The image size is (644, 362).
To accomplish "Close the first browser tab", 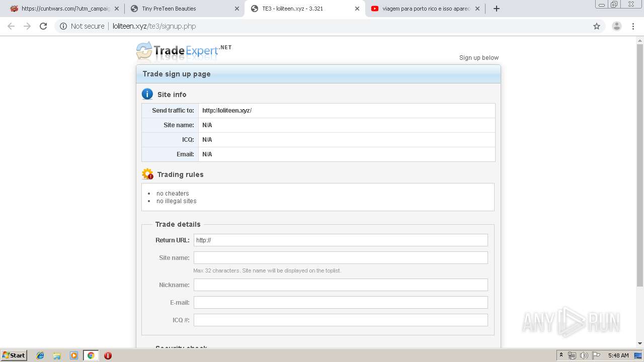I will coord(117,9).
